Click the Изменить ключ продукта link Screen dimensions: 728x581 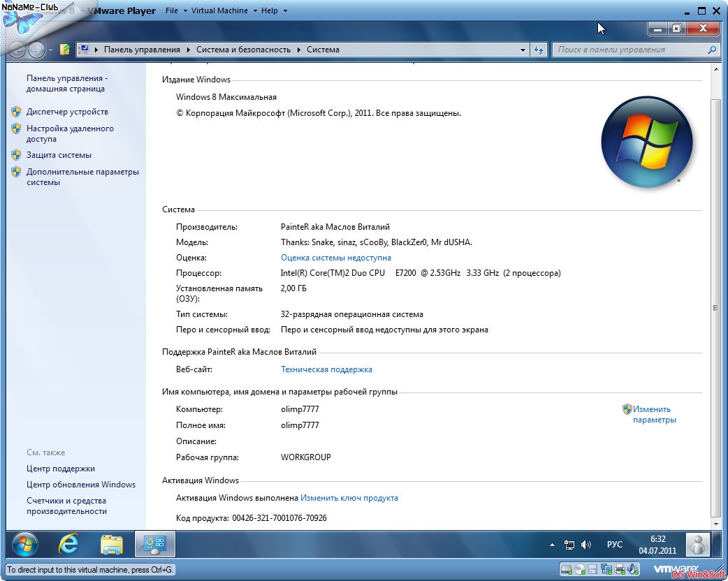[x=349, y=498]
